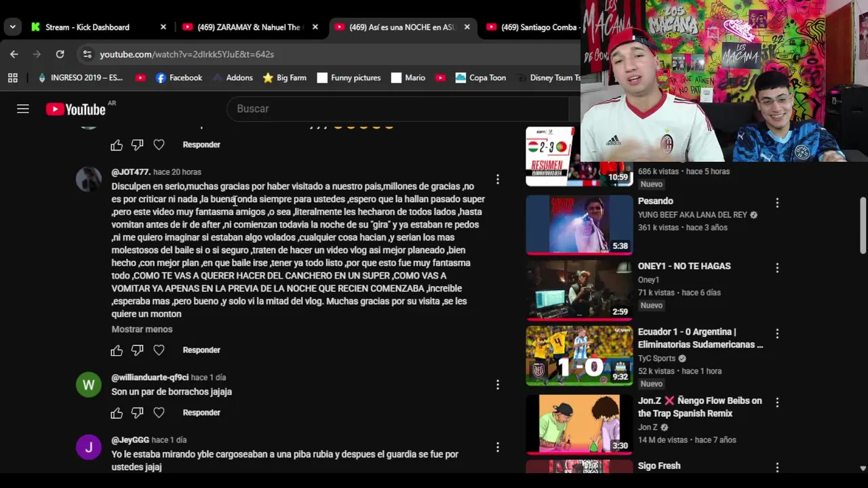Open options for Jon.Z Ñengo Flow video
This screenshot has width=868, height=488.
tap(777, 403)
